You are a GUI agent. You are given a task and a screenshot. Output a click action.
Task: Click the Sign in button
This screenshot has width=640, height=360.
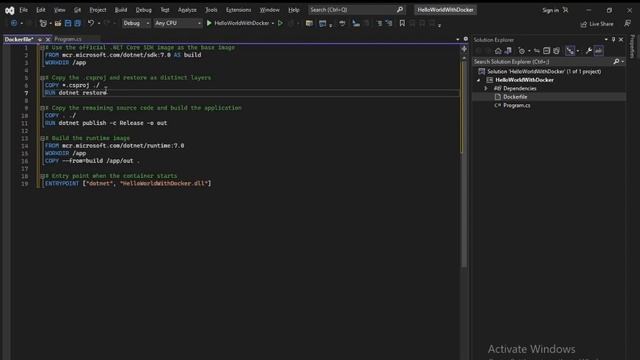(x=555, y=10)
